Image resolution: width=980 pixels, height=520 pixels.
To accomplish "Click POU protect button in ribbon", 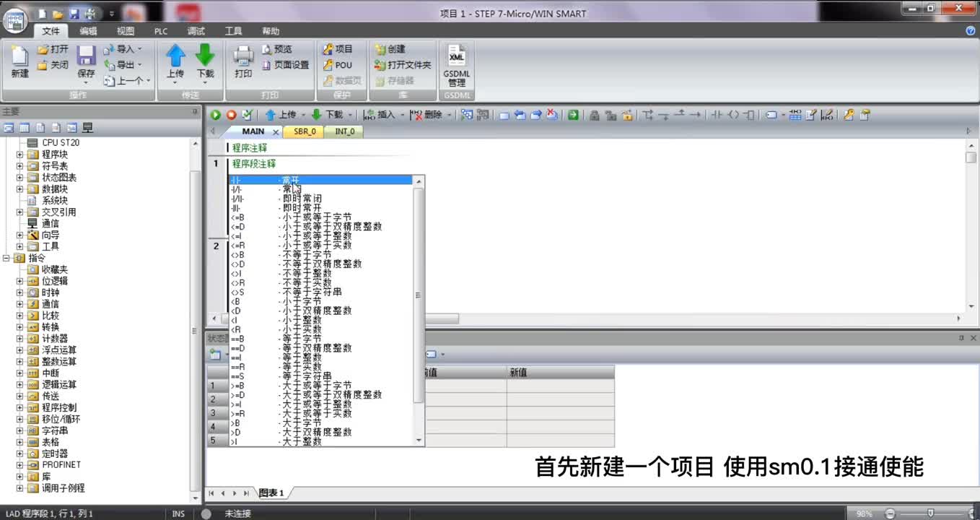I will coord(338,65).
